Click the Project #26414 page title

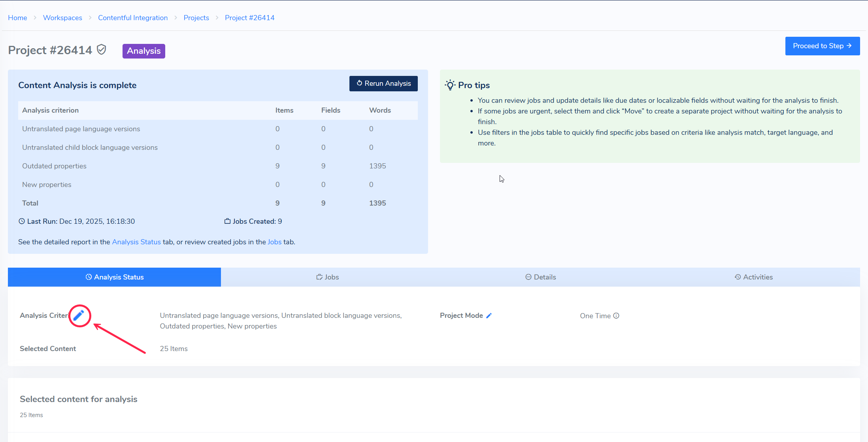[x=50, y=50]
